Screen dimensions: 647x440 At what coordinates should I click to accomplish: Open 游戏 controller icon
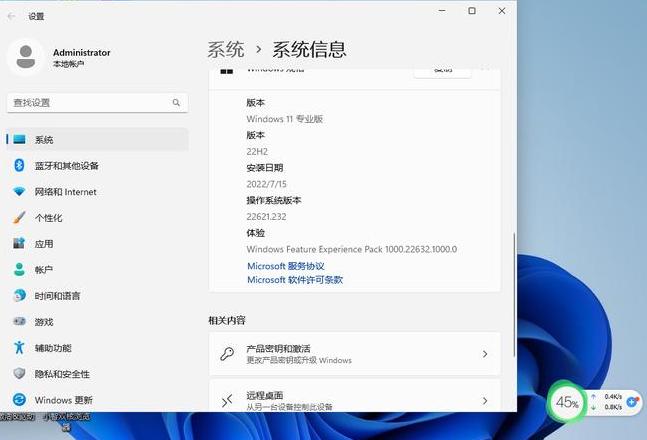click(19, 322)
